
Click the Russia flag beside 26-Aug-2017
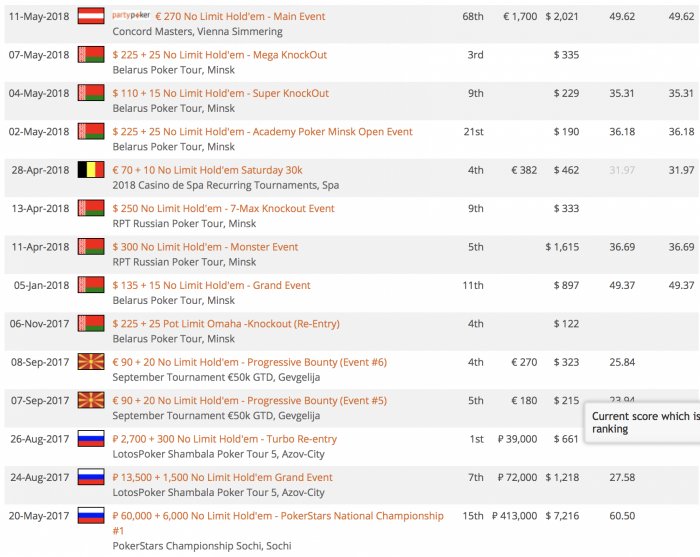click(91, 439)
